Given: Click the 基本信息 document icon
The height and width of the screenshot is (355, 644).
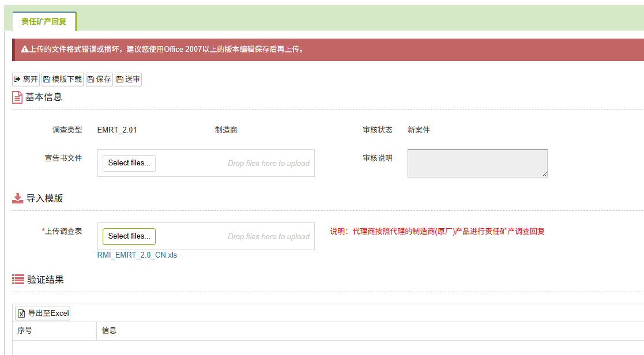Looking at the screenshot, I should click(x=17, y=97).
